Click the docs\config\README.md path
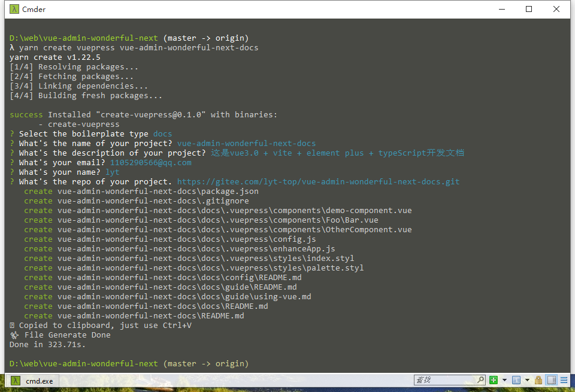The height and width of the screenshot is (392, 575). pyautogui.click(x=180, y=277)
